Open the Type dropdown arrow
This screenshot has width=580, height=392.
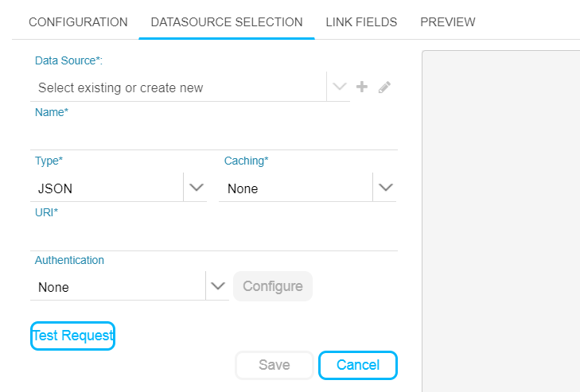(x=196, y=188)
